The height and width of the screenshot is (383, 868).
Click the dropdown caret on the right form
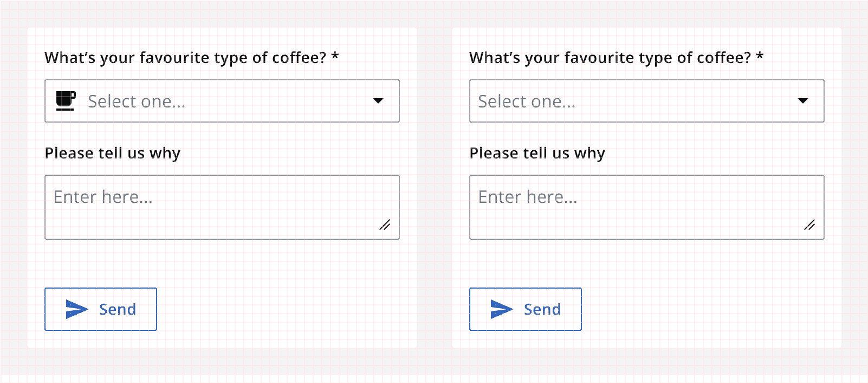(x=804, y=101)
